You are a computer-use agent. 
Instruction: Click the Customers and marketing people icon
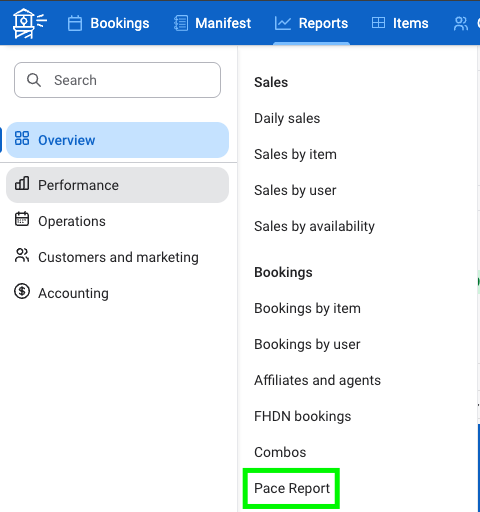pyautogui.click(x=22, y=255)
